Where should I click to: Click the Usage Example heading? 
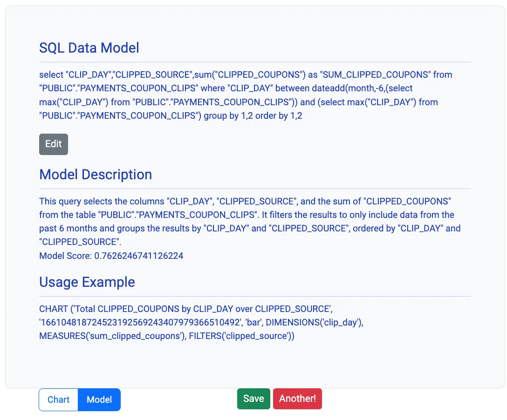coord(87,282)
